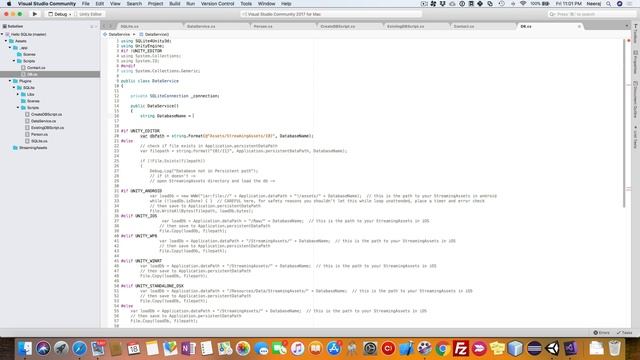Open the File menu
Screen dimensions: 640x360
tap(85, 4)
